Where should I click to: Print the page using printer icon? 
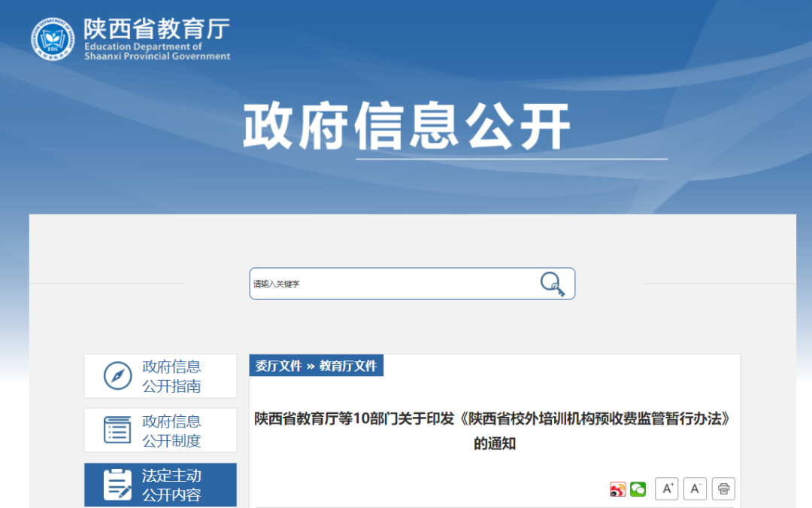(x=723, y=489)
